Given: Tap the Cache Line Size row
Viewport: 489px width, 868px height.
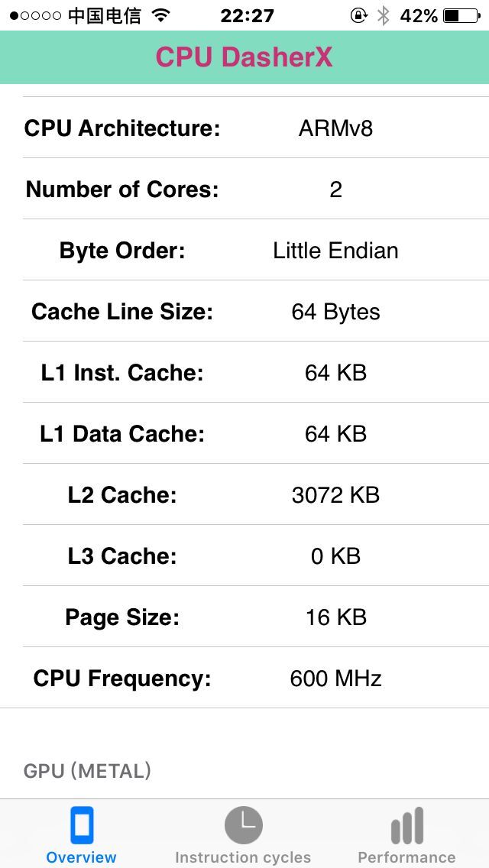Looking at the screenshot, I should (x=244, y=312).
